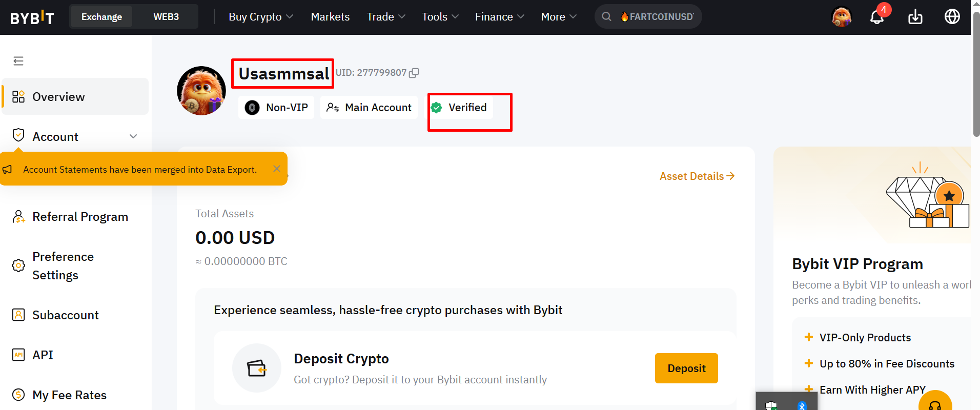Expand the Trade menu dropdown
Screen dimensions: 980x410
pos(386,17)
